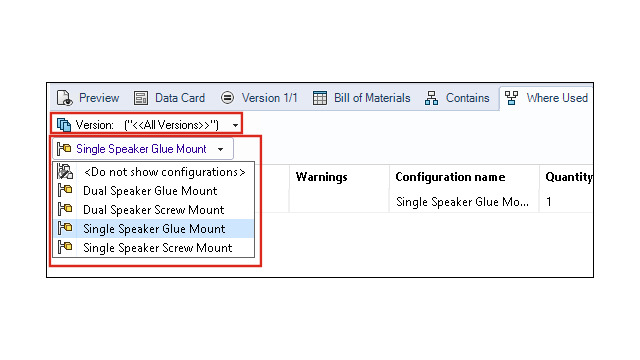Image resolution: width=640 pixels, height=360 pixels.
Task: Open the Version selector showing All Versions
Action: (x=147, y=124)
